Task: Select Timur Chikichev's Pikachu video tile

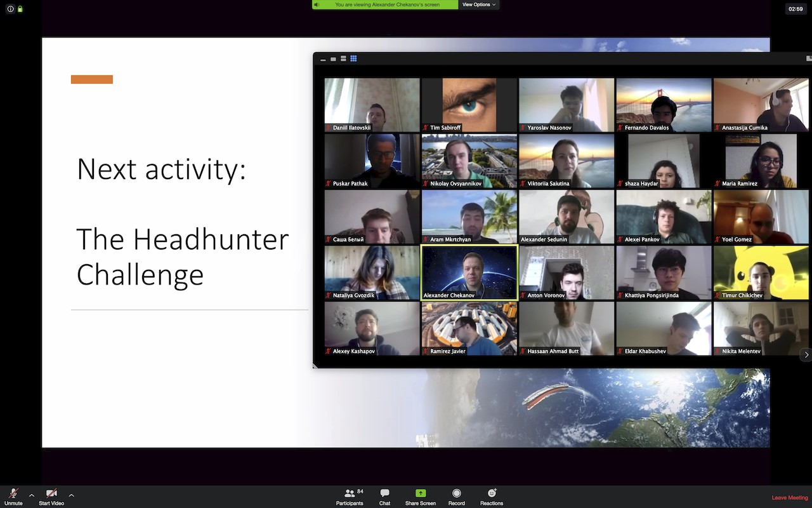Action: [761, 272]
